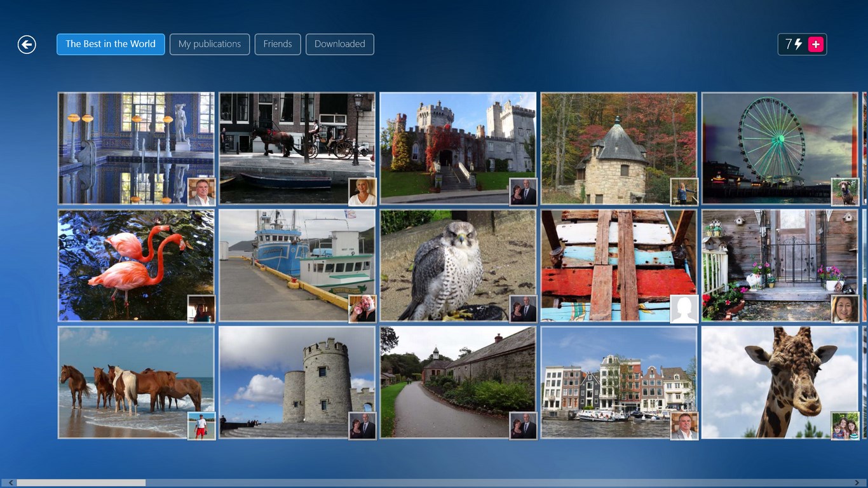Open author avatar on flamingos photo
Image resolution: width=868 pixels, height=488 pixels.
click(201, 309)
